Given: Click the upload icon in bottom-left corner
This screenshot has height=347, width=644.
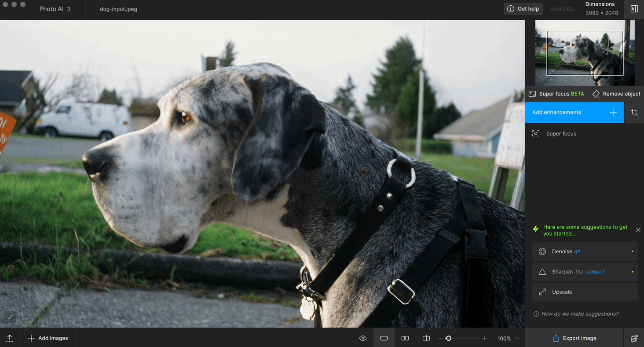Looking at the screenshot, I should [x=10, y=338].
